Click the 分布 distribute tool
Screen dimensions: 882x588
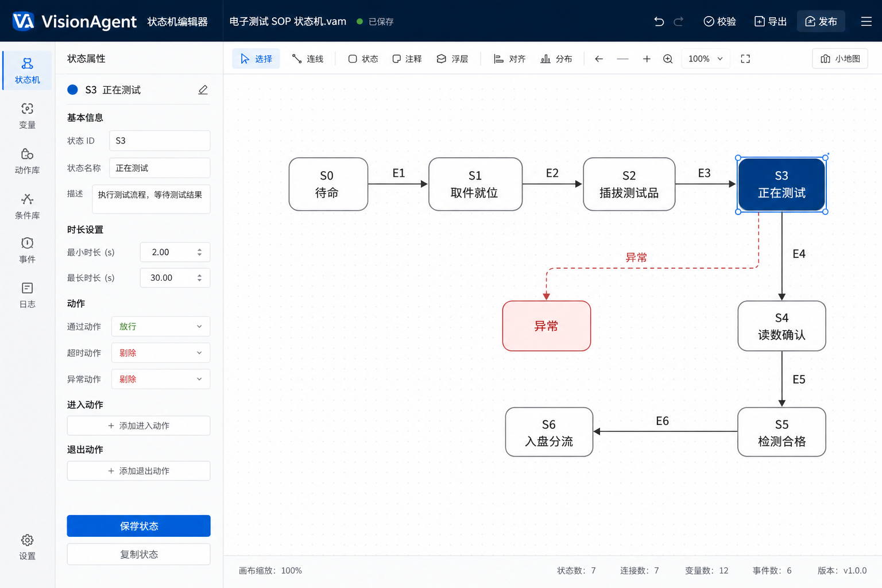click(556, 59)
